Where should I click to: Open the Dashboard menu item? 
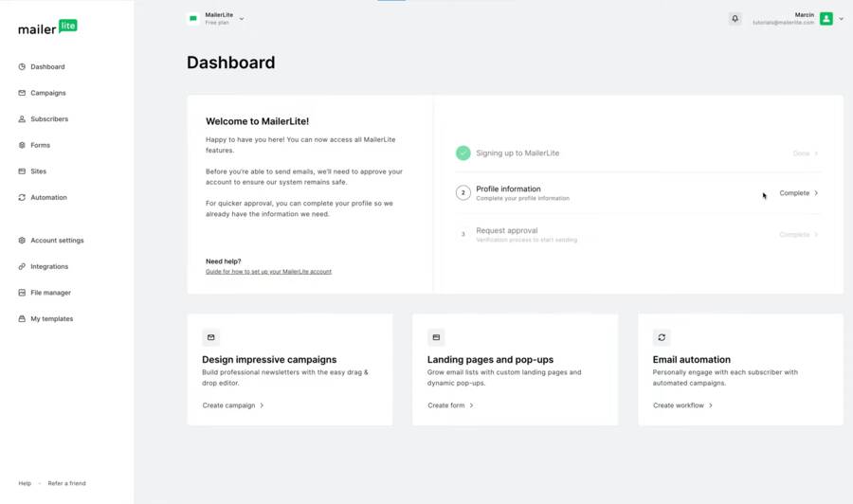pos(47,67)
